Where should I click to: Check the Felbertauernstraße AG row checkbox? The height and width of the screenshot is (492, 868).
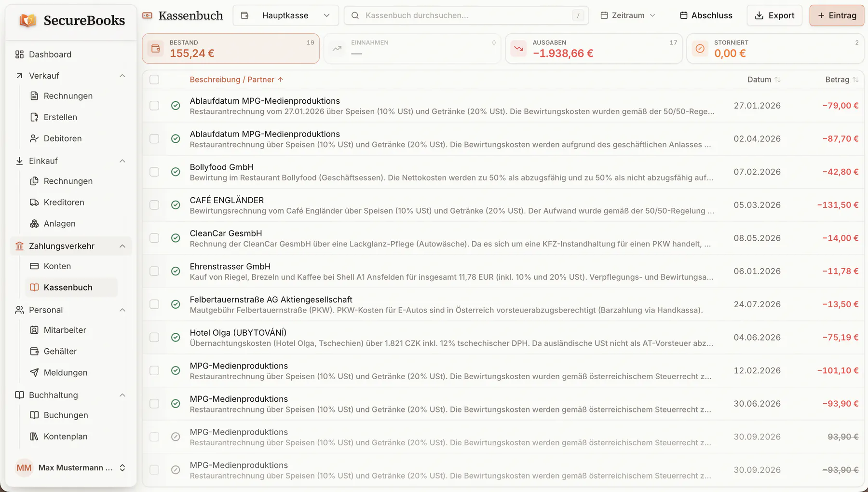154,304
